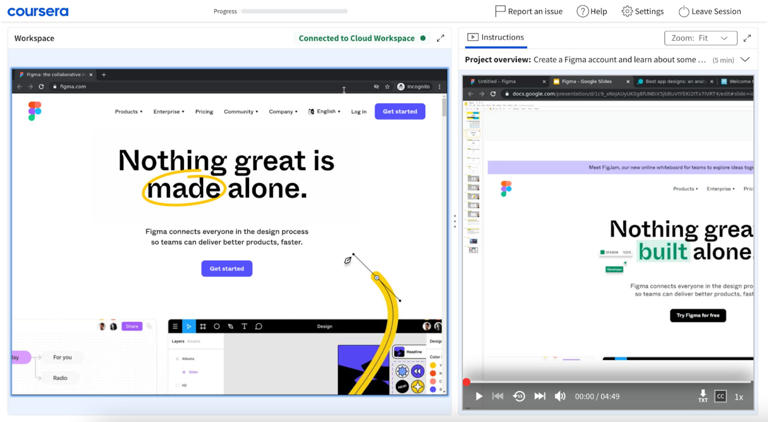Open the Pricing menu item
This screenshot has width=768, height=422.
pyautogui.click(x=204, y=112)
